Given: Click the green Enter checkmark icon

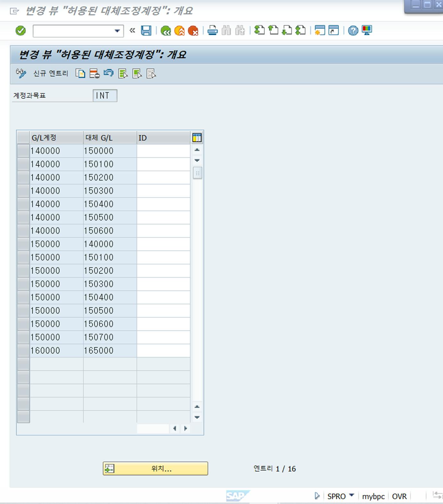Looking at the screenshot, I should [x=21, y=31].
